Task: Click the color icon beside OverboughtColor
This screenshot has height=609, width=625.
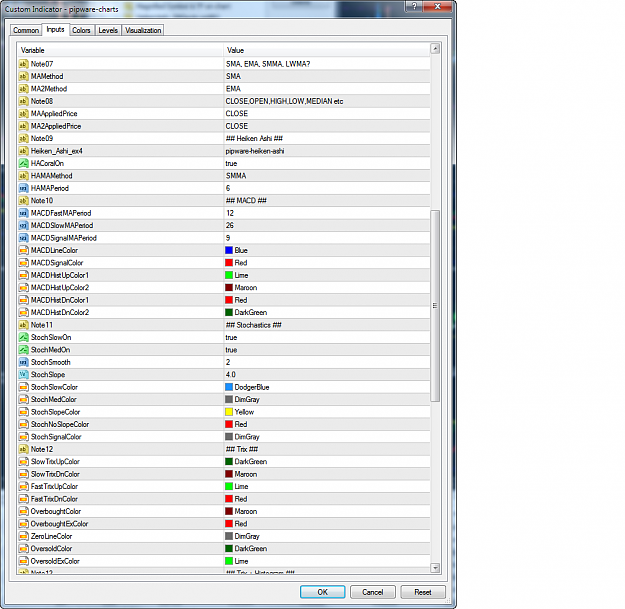Action: (24, 511)
